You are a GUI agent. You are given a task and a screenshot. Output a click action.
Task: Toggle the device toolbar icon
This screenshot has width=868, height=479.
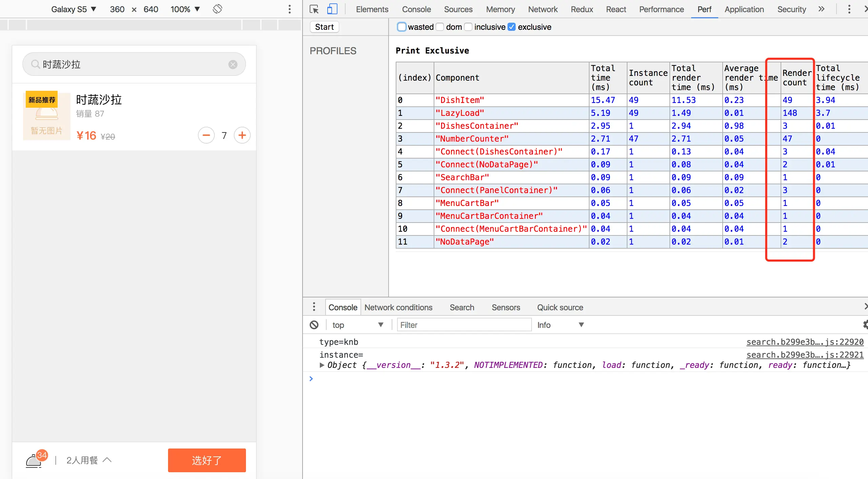[x=332, y=9]
